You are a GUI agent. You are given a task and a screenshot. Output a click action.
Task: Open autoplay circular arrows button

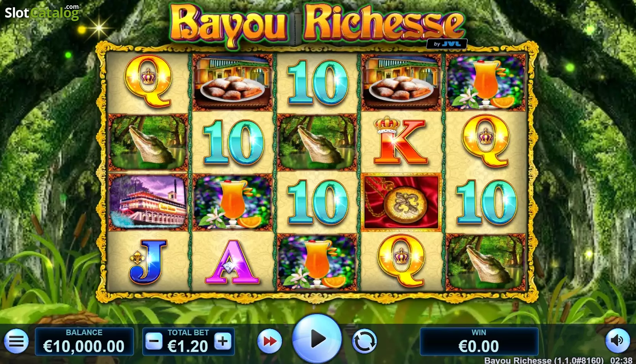pyautogui.click(x=364, y=341)
